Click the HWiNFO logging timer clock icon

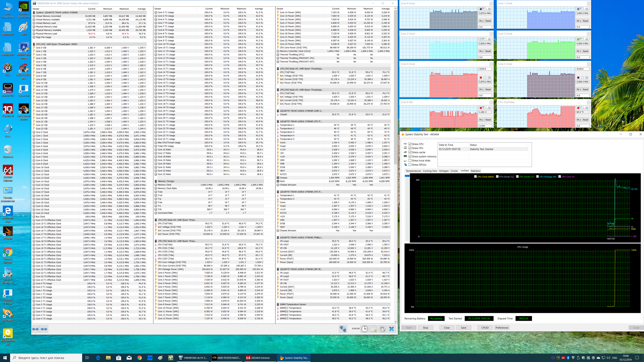coord(365,329)
